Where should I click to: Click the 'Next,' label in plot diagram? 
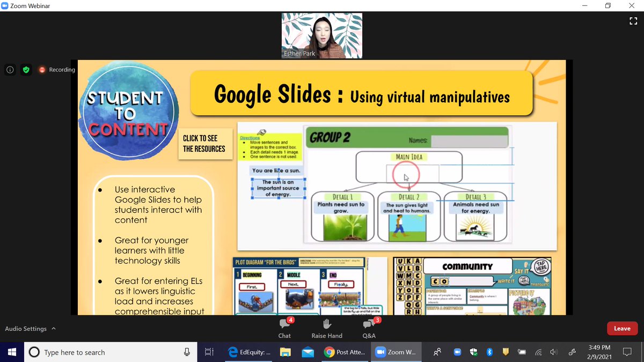coord(293,284)
